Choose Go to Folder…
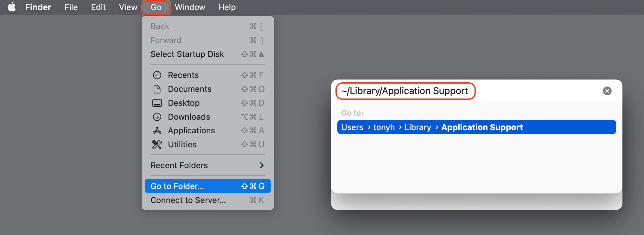The width and height of the screenshot is (644, 235). click(207, 186)
